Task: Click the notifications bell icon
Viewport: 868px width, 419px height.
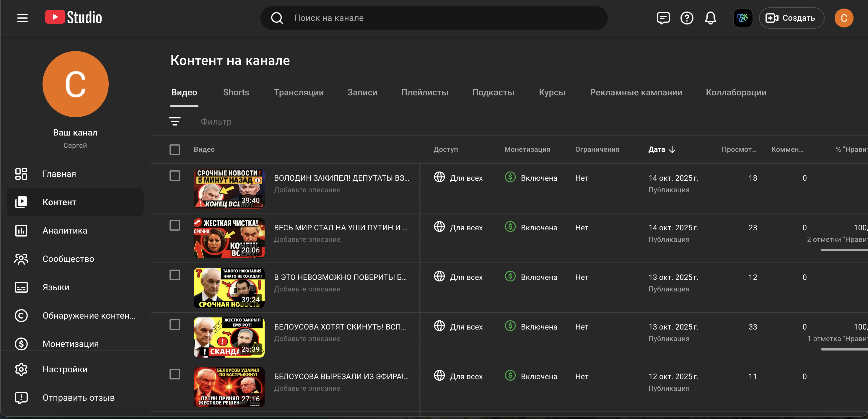Action: point(710,18)
